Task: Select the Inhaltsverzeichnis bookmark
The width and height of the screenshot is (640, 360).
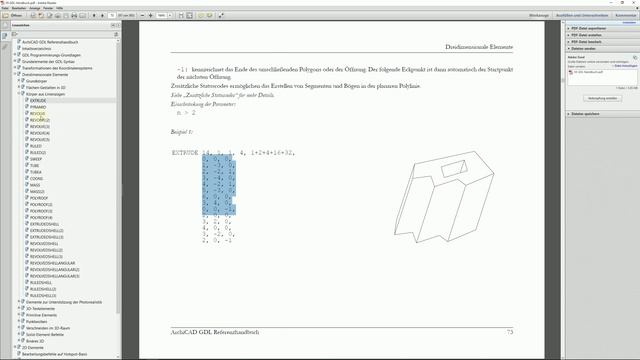Action: coord(36,49)
